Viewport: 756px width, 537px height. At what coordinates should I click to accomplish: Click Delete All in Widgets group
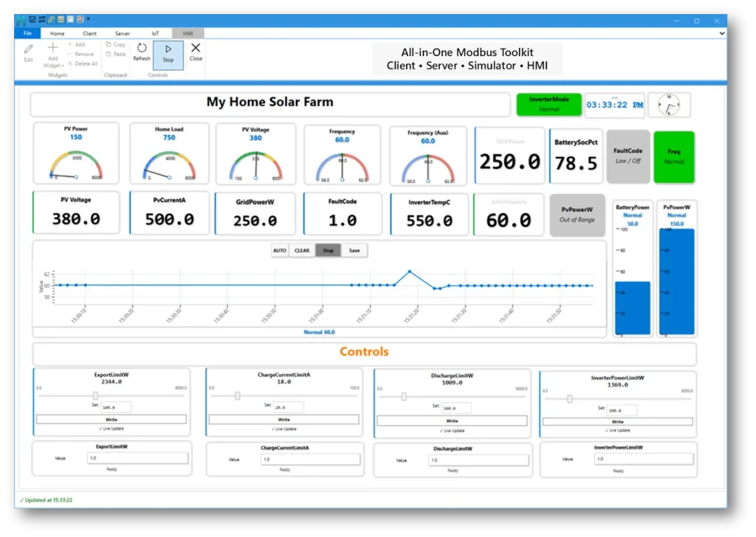point(83,63)
